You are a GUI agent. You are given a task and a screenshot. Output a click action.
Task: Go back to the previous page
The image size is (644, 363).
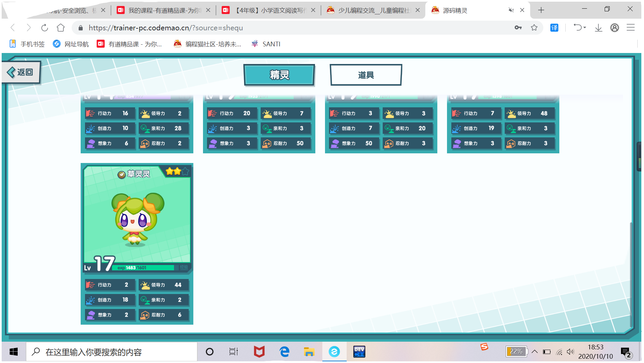(13, 28)
